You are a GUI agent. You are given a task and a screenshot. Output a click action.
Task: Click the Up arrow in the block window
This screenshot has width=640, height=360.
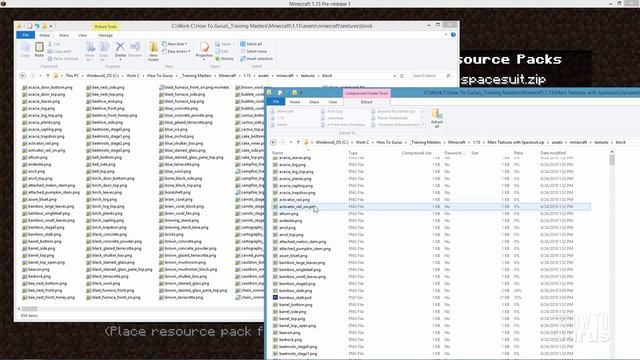(x=48, y=76)
